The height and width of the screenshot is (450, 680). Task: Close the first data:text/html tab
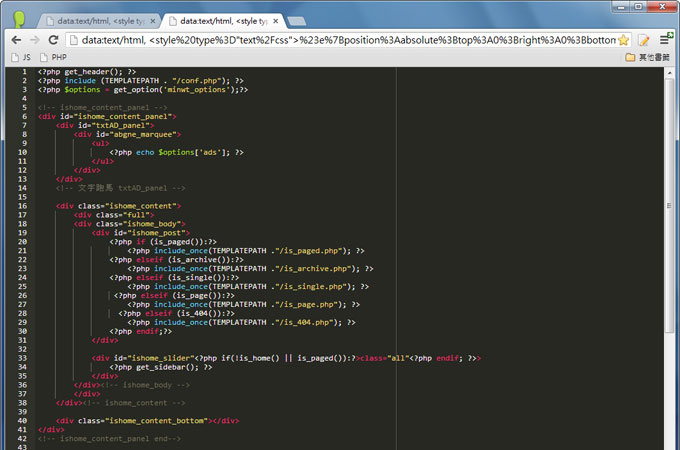tap(153, 21)
